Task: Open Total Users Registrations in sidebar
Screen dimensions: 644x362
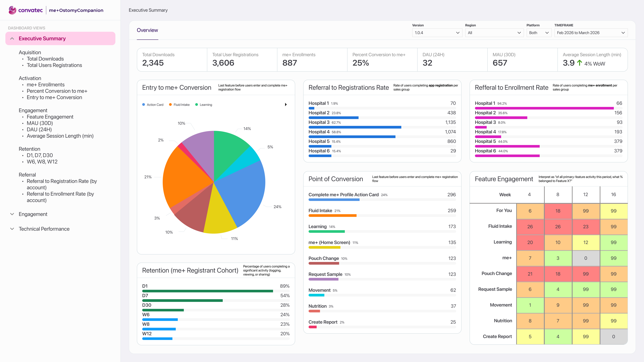Action: [54, 65]
